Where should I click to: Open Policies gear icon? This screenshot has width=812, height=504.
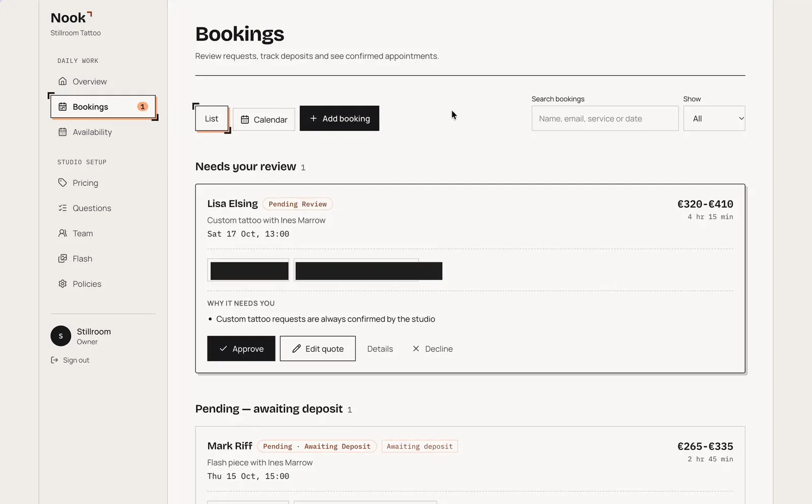[x=62, y=284]
